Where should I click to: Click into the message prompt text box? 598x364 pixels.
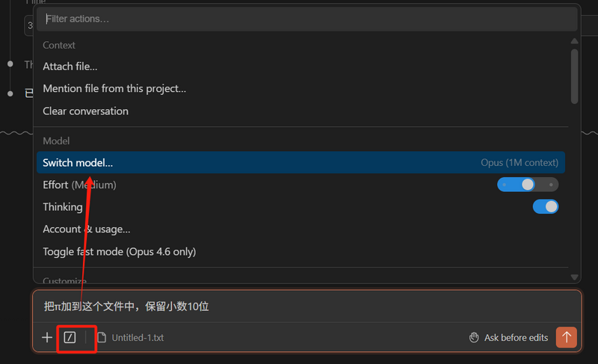coord(299,306)
